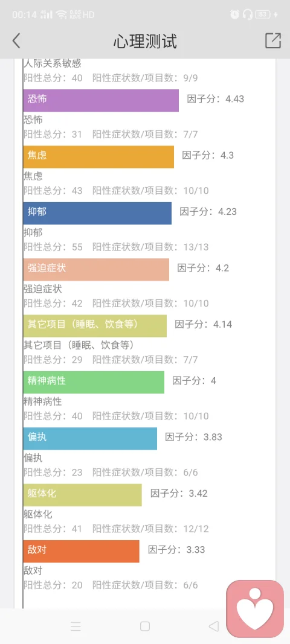Tap the back arrow icon
This screenshot has width=290, height=644.
pyautogui.click(x=16, y=41)
